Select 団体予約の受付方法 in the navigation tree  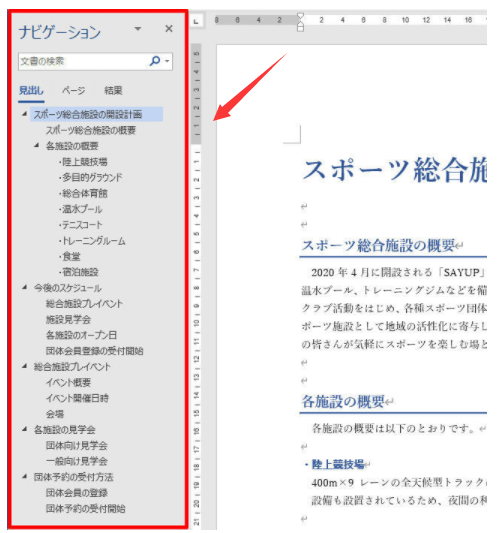tap(73, 477)
